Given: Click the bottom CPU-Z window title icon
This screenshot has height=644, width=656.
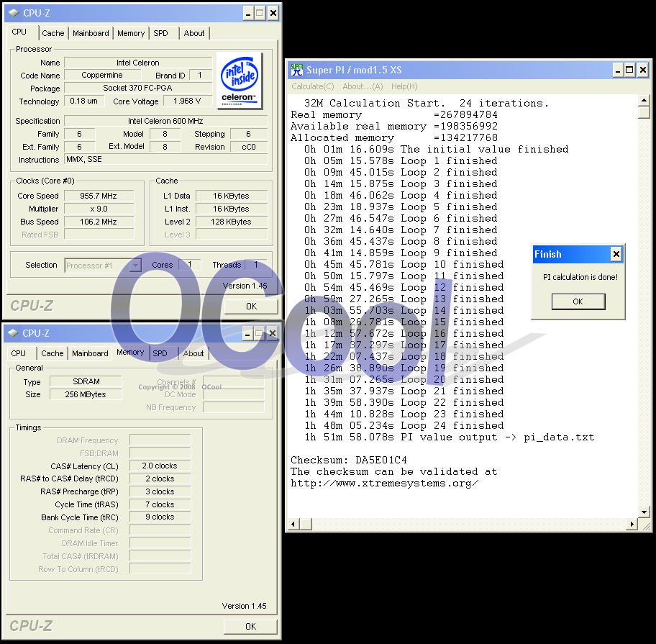Looking at the screenshot, I should point(13,333).
